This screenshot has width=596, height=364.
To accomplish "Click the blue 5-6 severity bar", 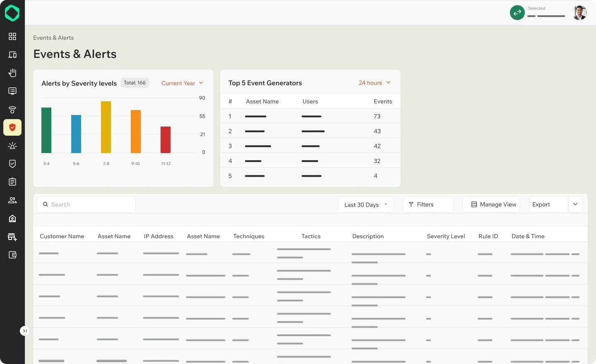I will point(76,134).
